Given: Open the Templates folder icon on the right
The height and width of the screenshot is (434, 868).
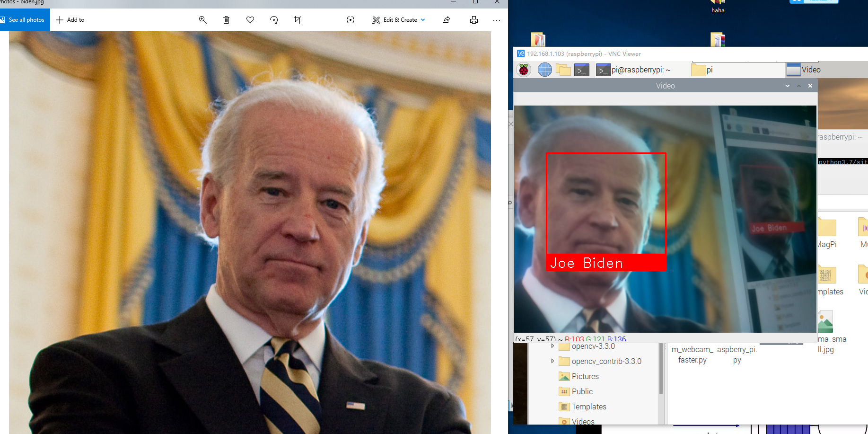Looking at the screenshot, I should pyautogui.click(x=827, y=275).
